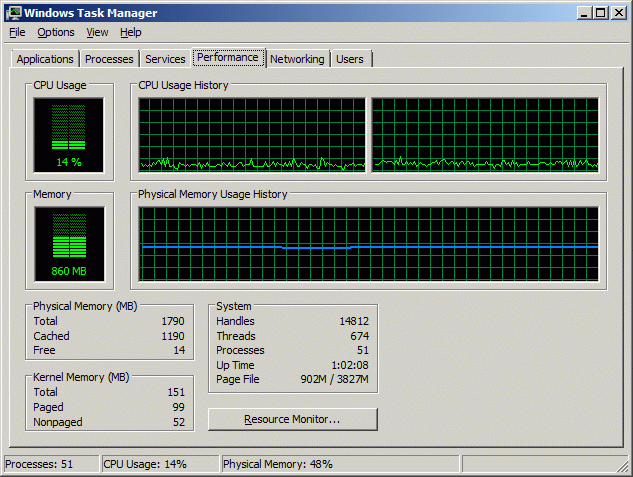Image resolution: width=633 pixels, height=477 pixels.
Task: Open the View menu
Action: 97,32
